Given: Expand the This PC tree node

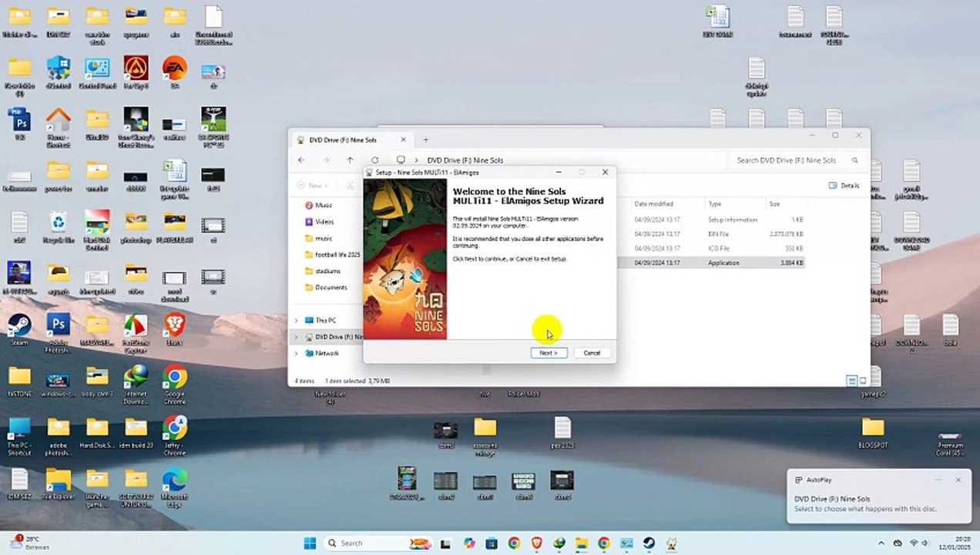Looking at the screenshot, I should point(296,321).
